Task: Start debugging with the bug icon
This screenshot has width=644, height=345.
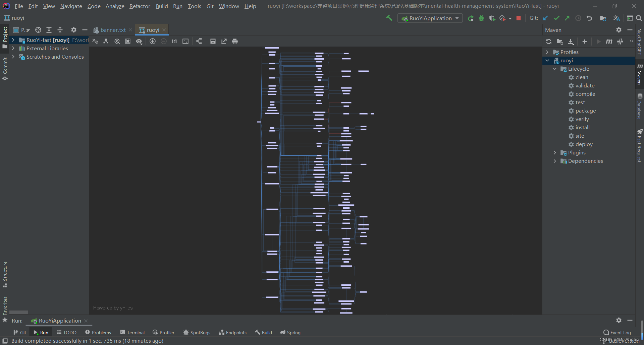Action: click(x=481, y=18)
